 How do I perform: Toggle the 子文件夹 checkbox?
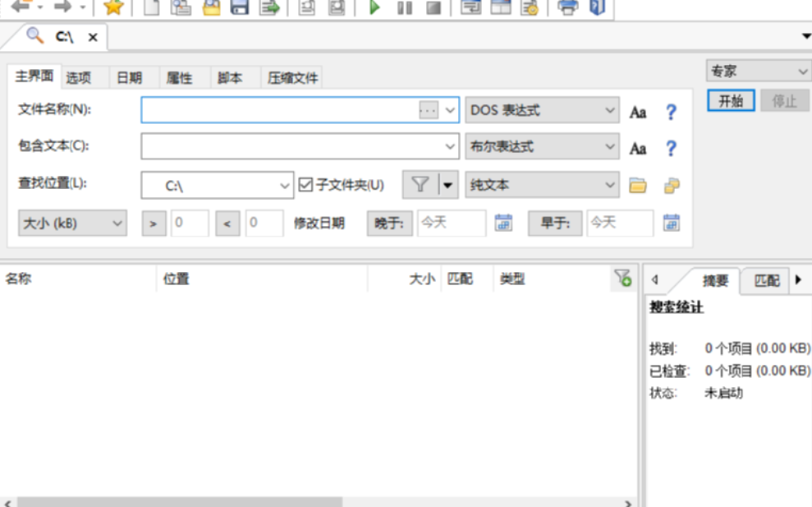click(x=306, y=185)
